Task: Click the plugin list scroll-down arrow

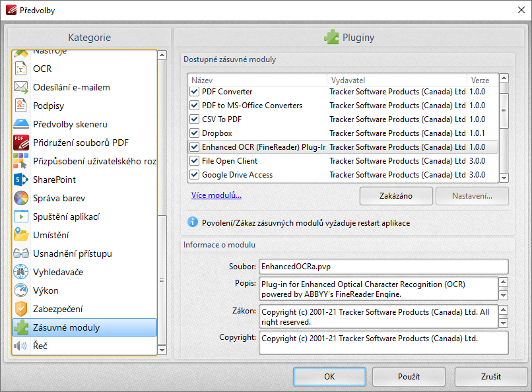Action: click(x=504, y=178)
